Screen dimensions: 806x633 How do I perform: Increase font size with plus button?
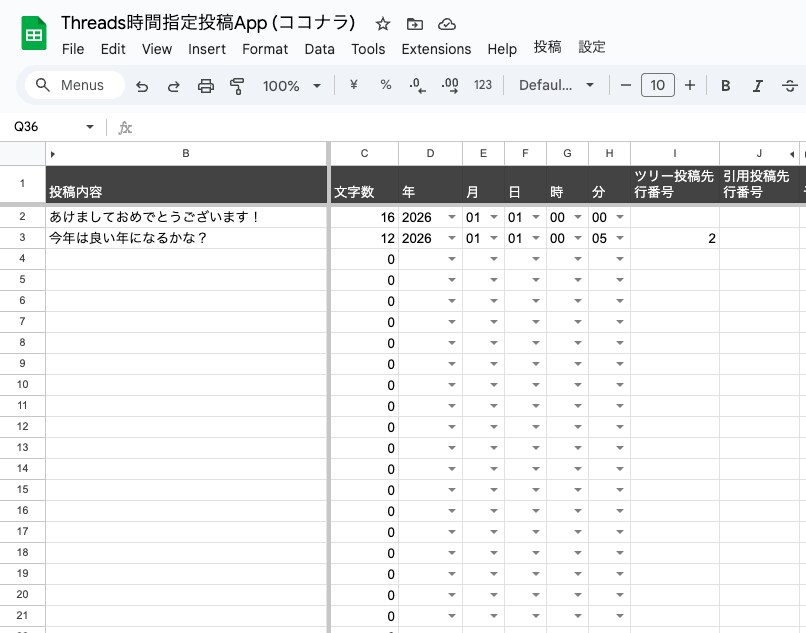tap(690, 85)
